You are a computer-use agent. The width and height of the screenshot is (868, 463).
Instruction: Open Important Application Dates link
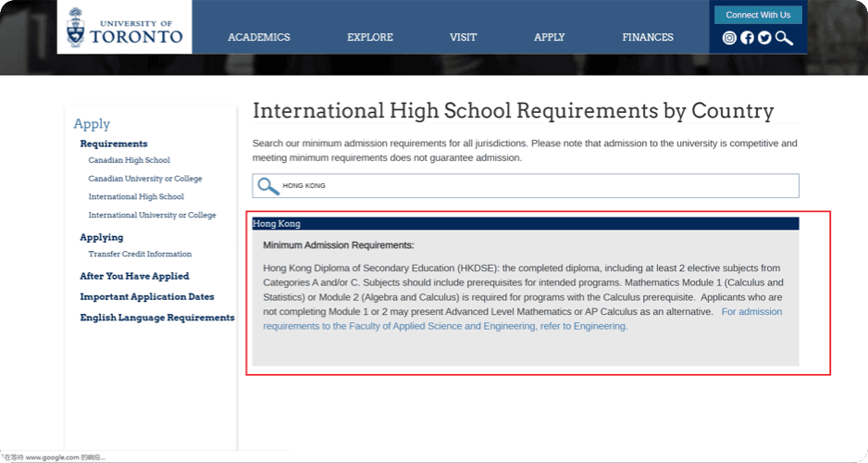click(147, 296)
